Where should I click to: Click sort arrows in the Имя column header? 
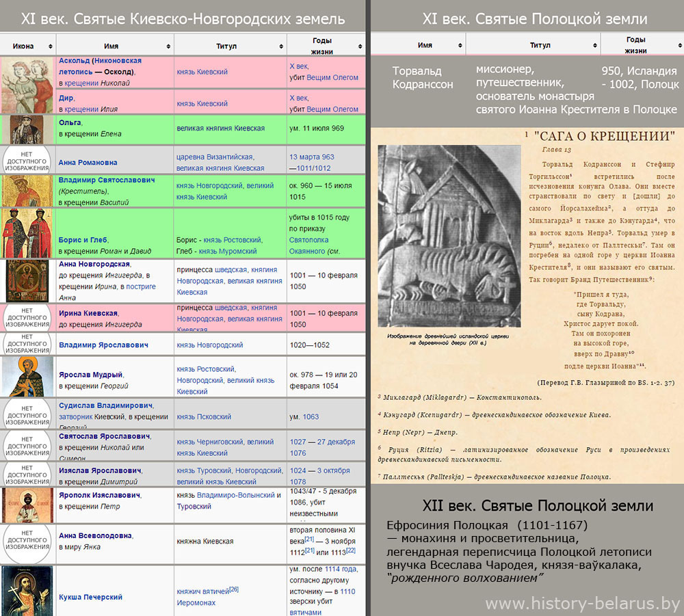[168, 46]
